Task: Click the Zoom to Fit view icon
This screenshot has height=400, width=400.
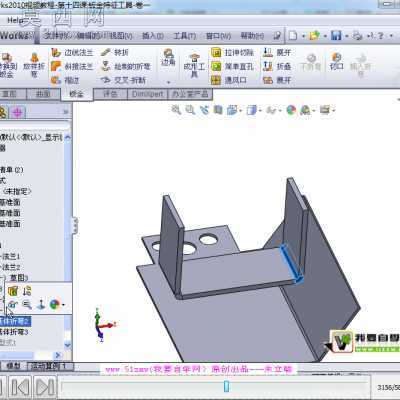Action: [x=176, y=110]
